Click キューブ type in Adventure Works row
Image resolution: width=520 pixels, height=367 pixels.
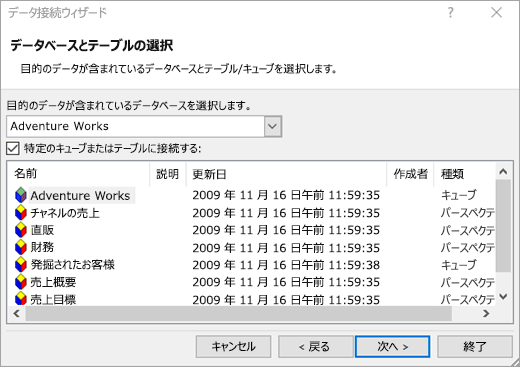pos(459,195)
